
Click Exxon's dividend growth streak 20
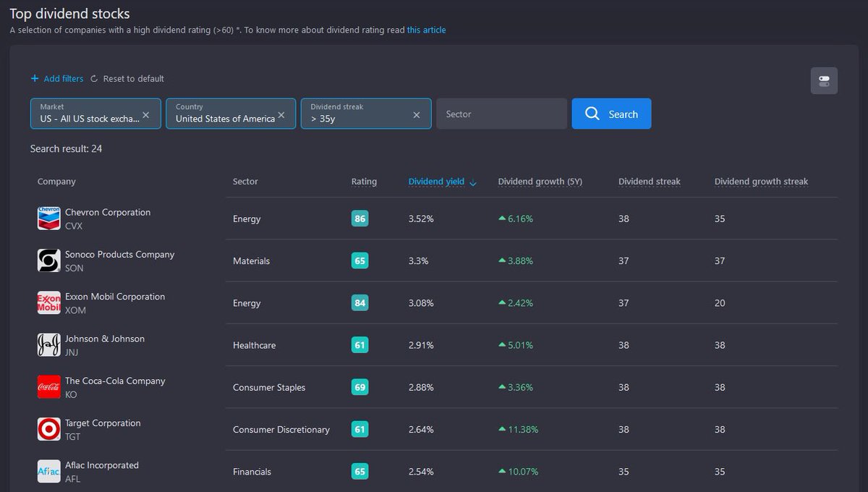point(720,303)
